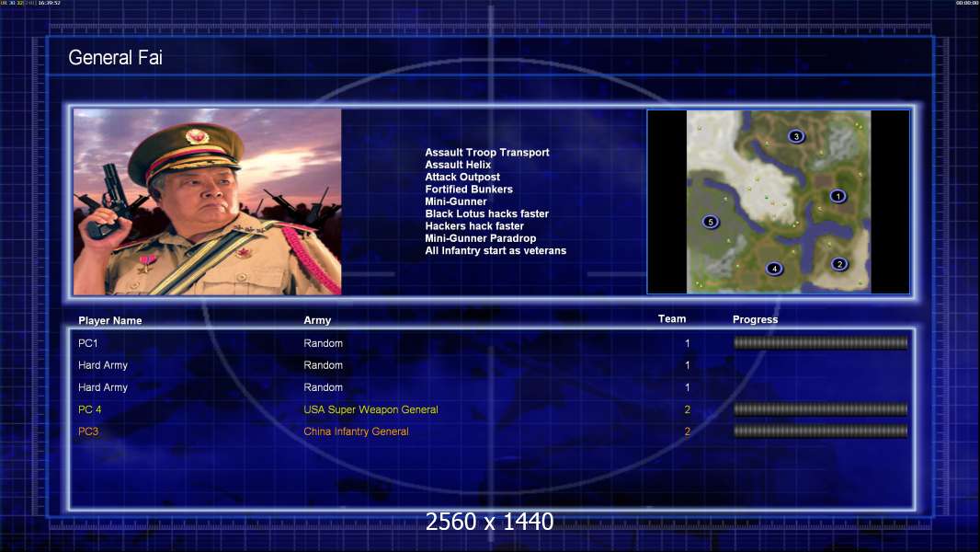The height and width of the screenshot is (552, 980).
Task: Click the PC1 loading progress bar
Action: point(821,342)
